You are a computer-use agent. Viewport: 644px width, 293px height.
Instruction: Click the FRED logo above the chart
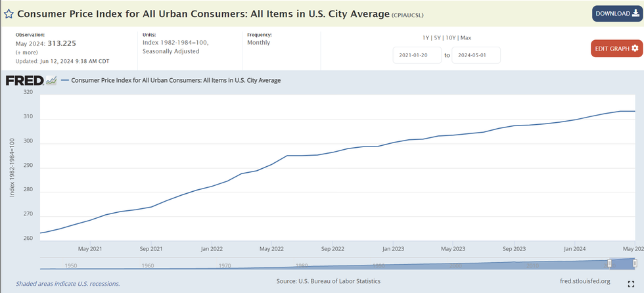pyautogui.click(x=24, y=80)
